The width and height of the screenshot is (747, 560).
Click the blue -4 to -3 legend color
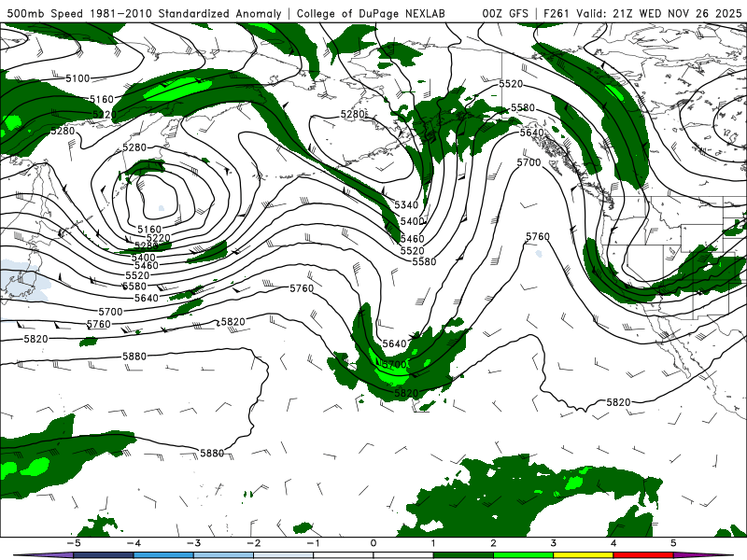pyautogui.click(x=163, y=555)
